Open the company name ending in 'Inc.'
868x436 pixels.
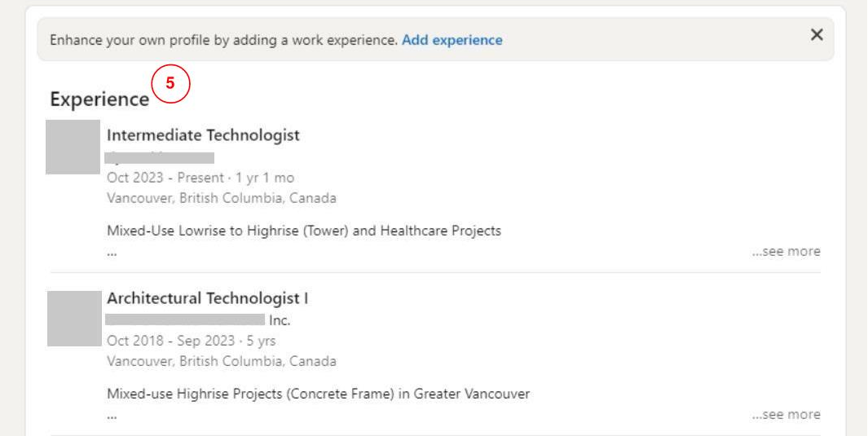pyautogui.click(x=198, y=320)
